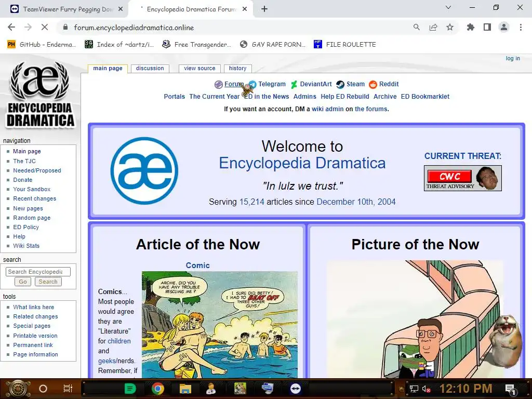532x399 pixels.
Task: Close the Encyclopedia Dramatica Forum tab
Action: 245,9
